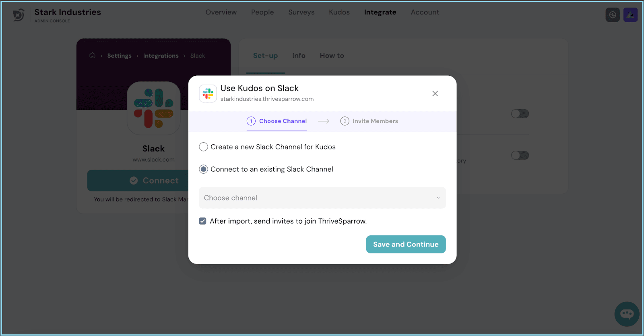Viewport: 644px width, 336px height.
Task: Toggle the second setup switch
Action: [520, 155]
